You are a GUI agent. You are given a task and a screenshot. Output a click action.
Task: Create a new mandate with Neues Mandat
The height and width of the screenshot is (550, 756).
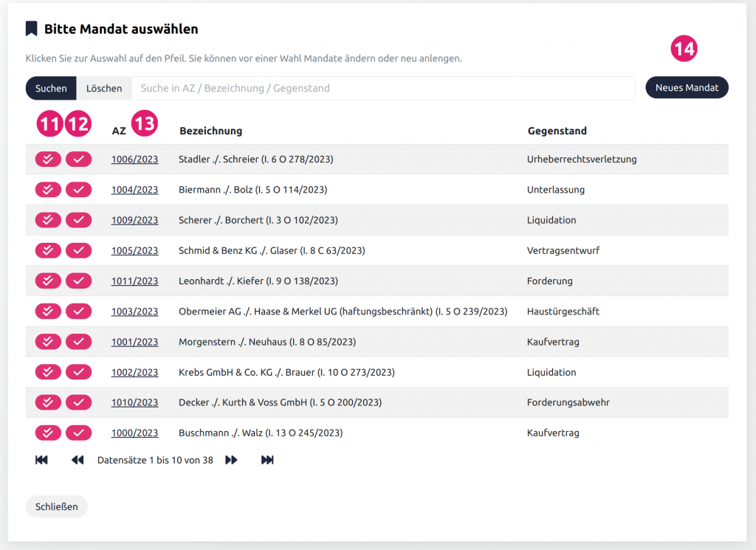(687, 88)
